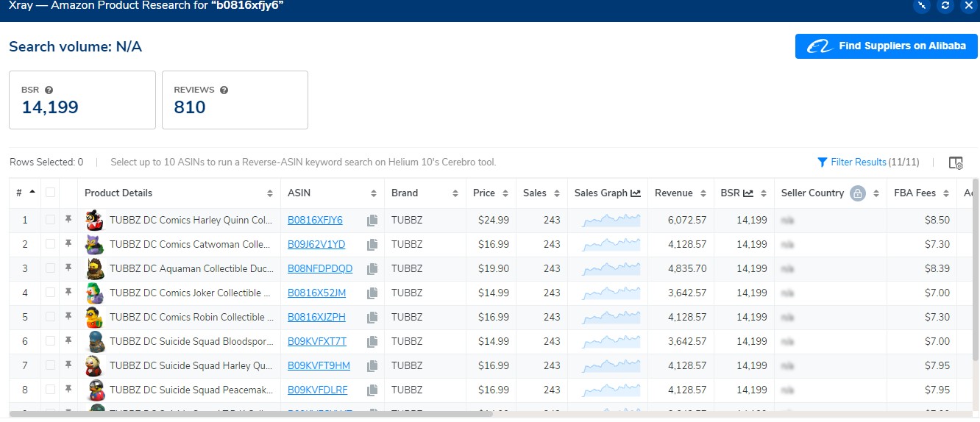Viewport: 980px width, 422px height.
Task: Pin the Suicide Squad Bloodsport row
Action: 68,340
